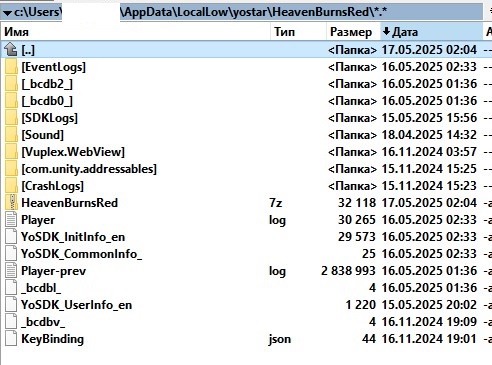
Task: Select the [EventLogs] folder name
Action: coord(53,67)
